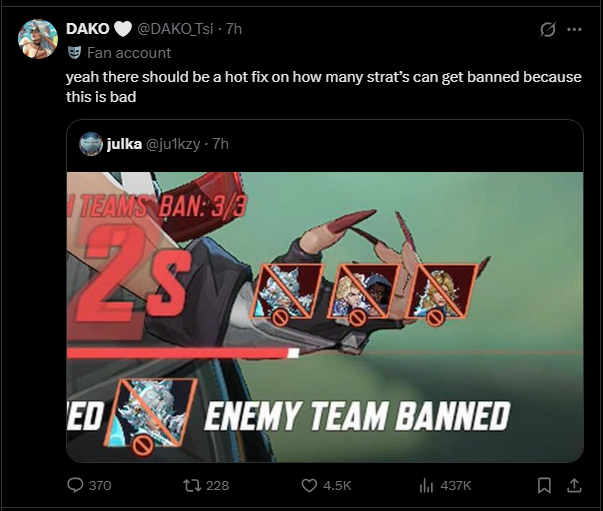This screenshot has width=603, height=511.
Task: Click the 7h timestamp of DAKO's post
Action: 233,29
